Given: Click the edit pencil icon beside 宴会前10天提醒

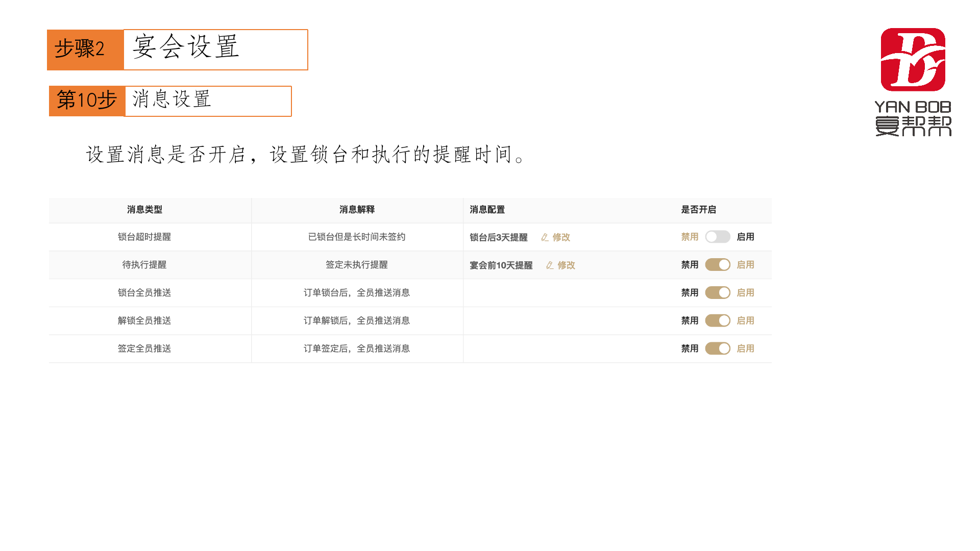Looking at the screenshot, I should coord(550,265).
